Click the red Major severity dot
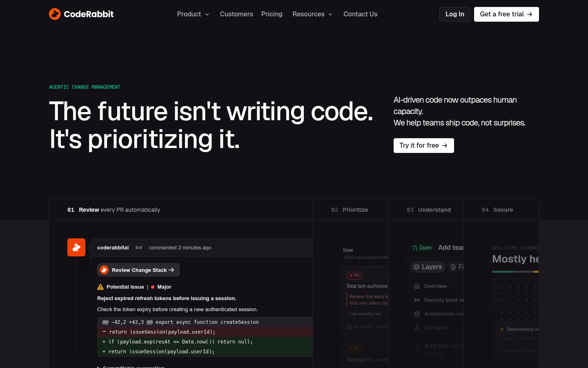Screen dimensions: 588x368 (x=153, y=287)
